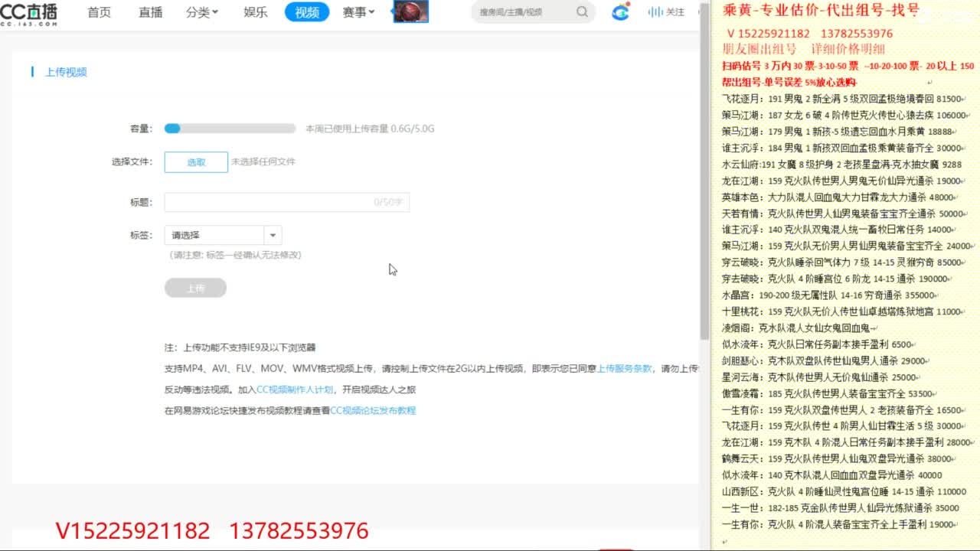The image size is (980, 551).
Task: Click the 上传 upload button
Action: coord(195,288)
